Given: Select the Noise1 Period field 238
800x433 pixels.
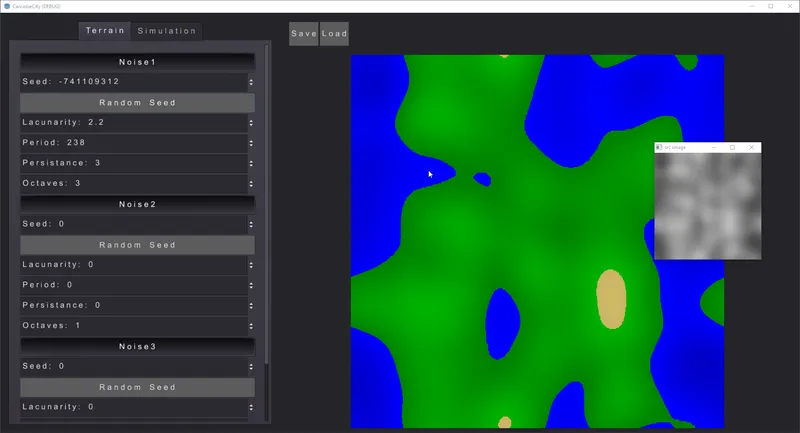Looking at the screenshot, I should (x=134, y=143).
